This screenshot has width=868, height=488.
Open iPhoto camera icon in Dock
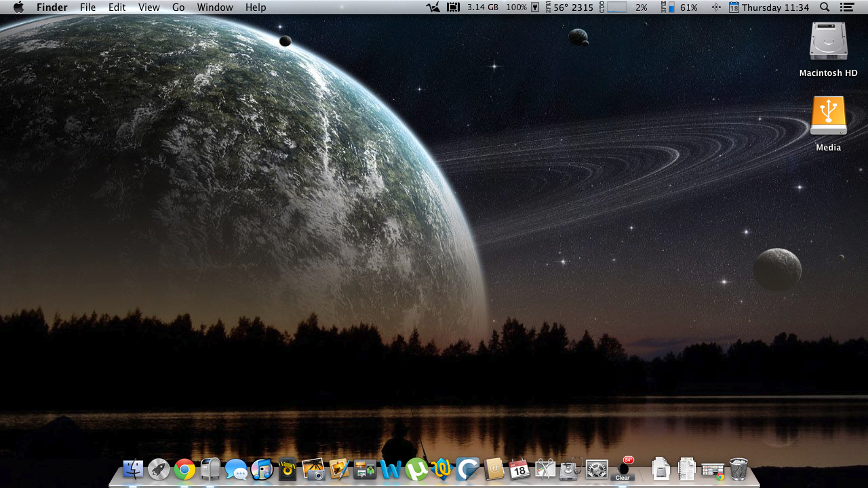click(x=313, y=469)
